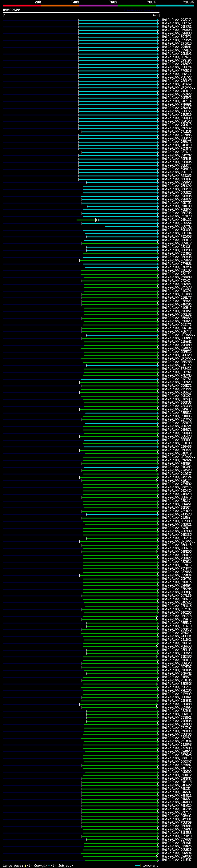Click hit label UniRef100_A8EWC2

click(177, 413)
